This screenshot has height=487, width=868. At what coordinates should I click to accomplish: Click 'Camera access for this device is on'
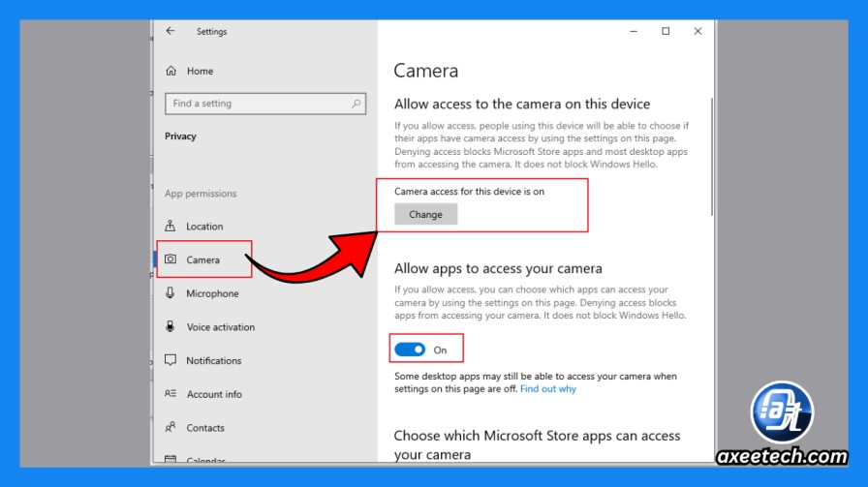click(470, 192)
